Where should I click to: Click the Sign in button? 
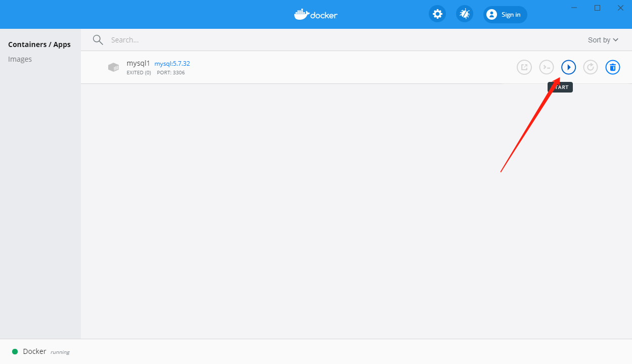(x=505, y=15)
